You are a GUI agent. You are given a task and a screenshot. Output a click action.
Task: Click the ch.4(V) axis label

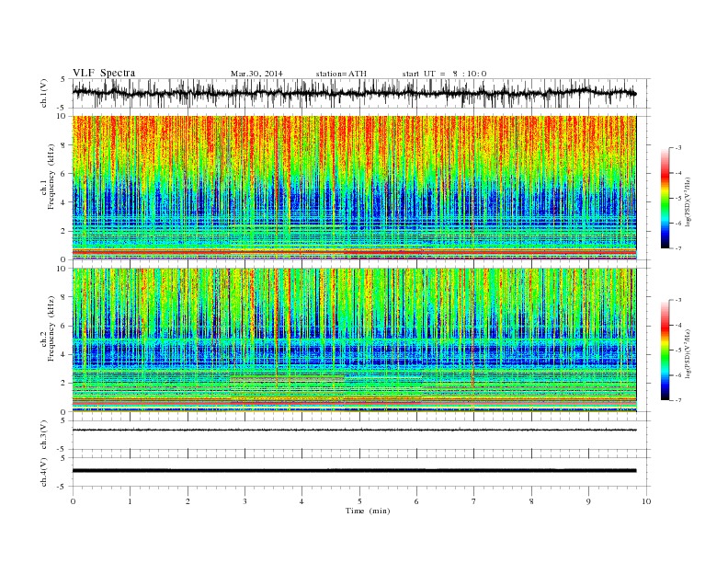pos(44,472)
